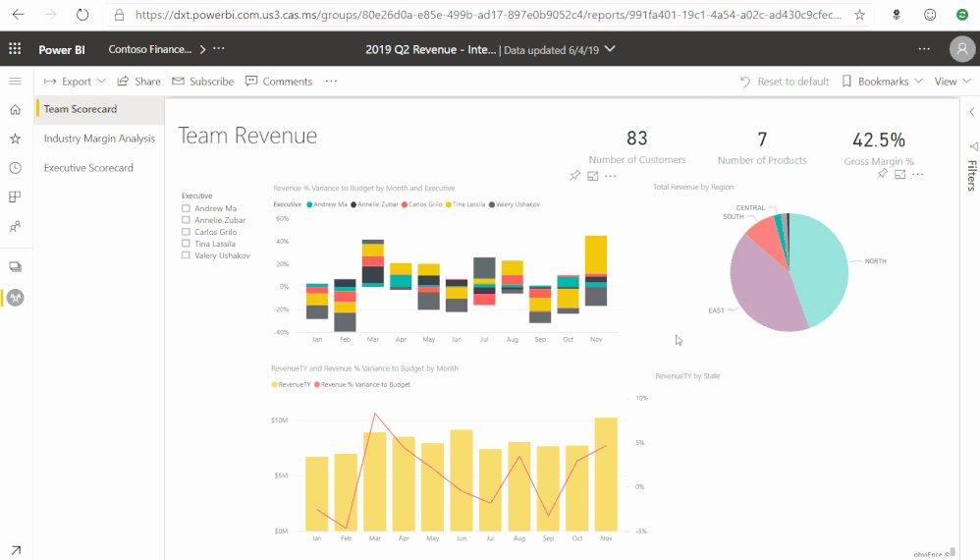Reload the browser page
Screen dimensions: 980x560
point(82,15)
